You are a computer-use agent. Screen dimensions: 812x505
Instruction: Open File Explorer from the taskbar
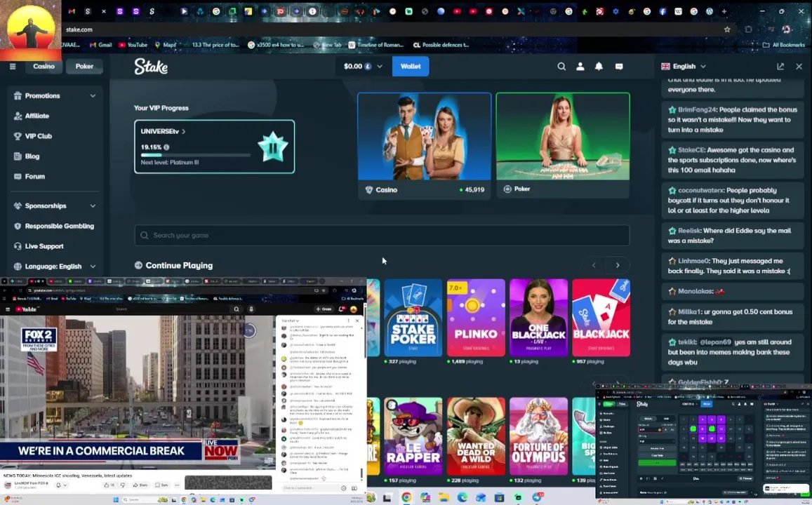[444, 498]
